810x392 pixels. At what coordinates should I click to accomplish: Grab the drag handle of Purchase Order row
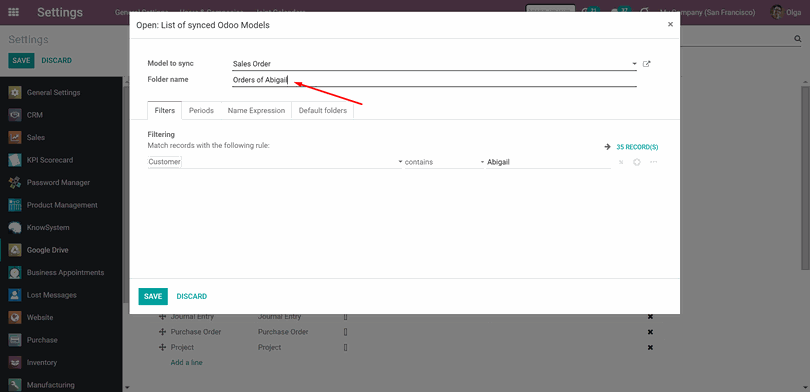click(x=162, y=332)
